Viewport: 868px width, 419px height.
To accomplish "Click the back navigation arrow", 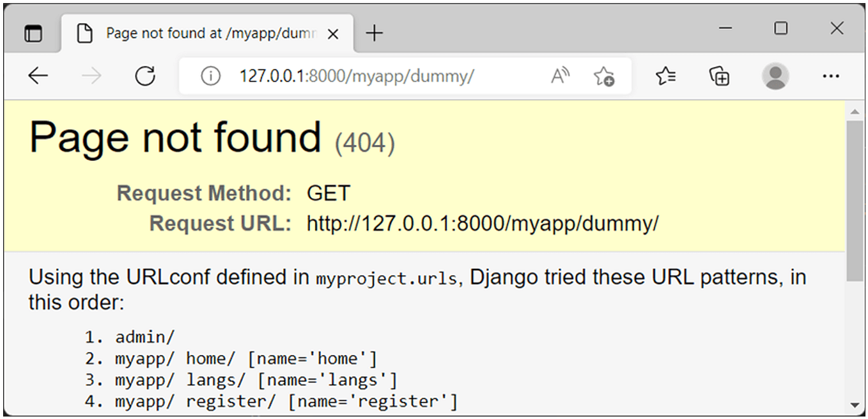I will click(38, 75).
